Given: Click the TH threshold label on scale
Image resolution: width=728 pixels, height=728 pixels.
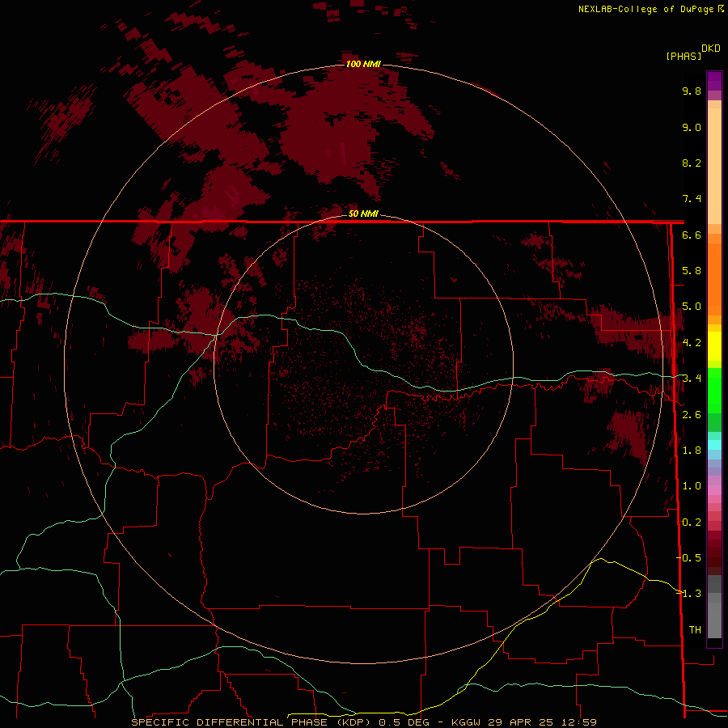Looking at the screenshot, I should click(695, 630).
